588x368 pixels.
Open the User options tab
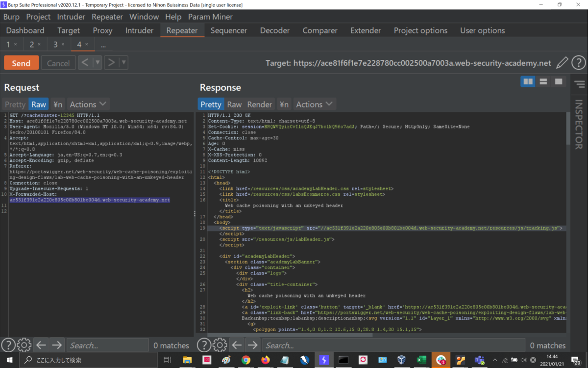point(482,30)
